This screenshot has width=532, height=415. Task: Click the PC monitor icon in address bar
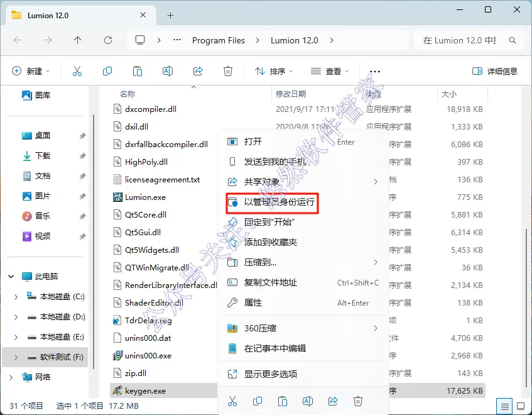[x=140, y=40]
